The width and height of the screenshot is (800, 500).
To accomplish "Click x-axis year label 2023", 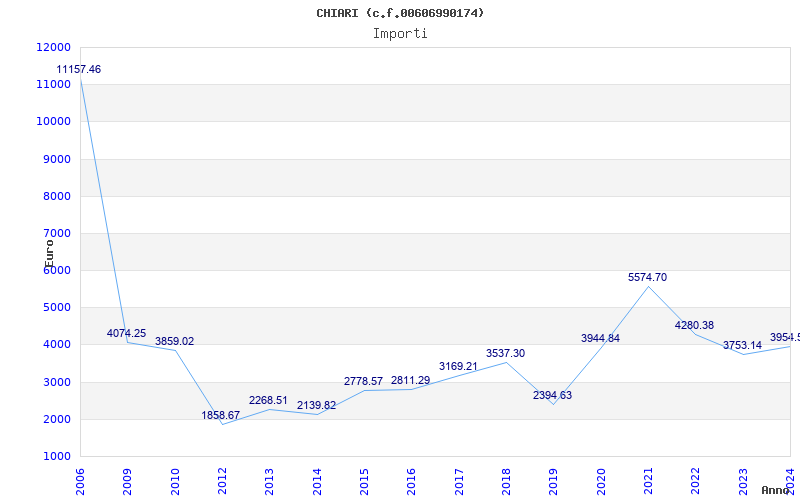I will pos(743,482).
